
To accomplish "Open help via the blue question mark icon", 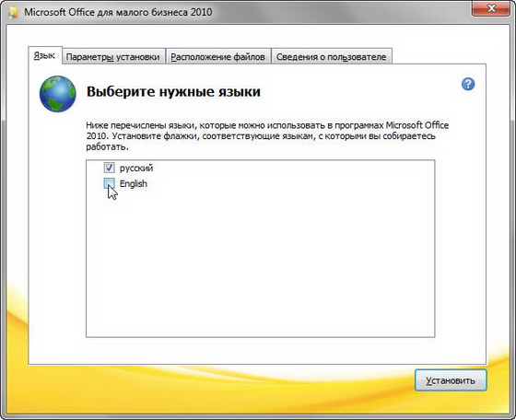I will coord(468,84).
